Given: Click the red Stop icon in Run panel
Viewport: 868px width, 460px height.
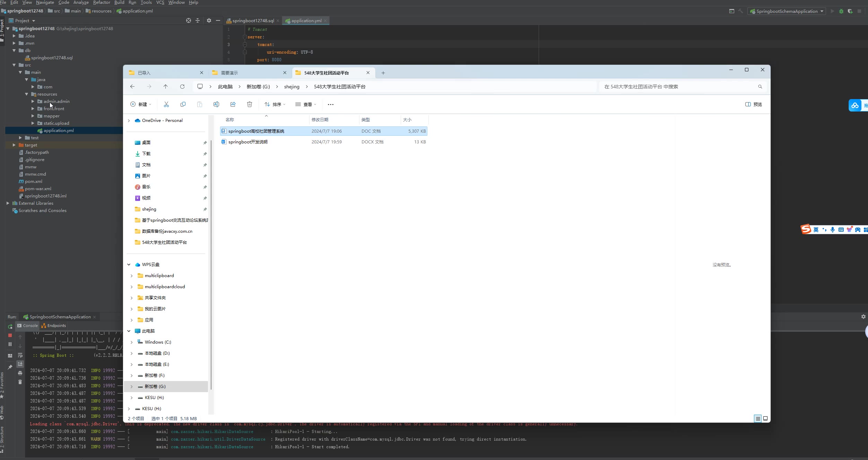Looking at the screenshot, I should point(10,335).
